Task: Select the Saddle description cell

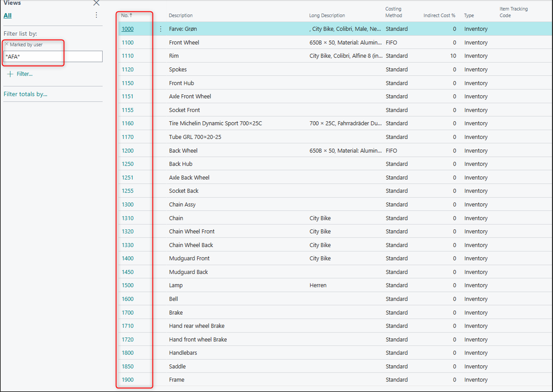Action: (x=177, y=366)
